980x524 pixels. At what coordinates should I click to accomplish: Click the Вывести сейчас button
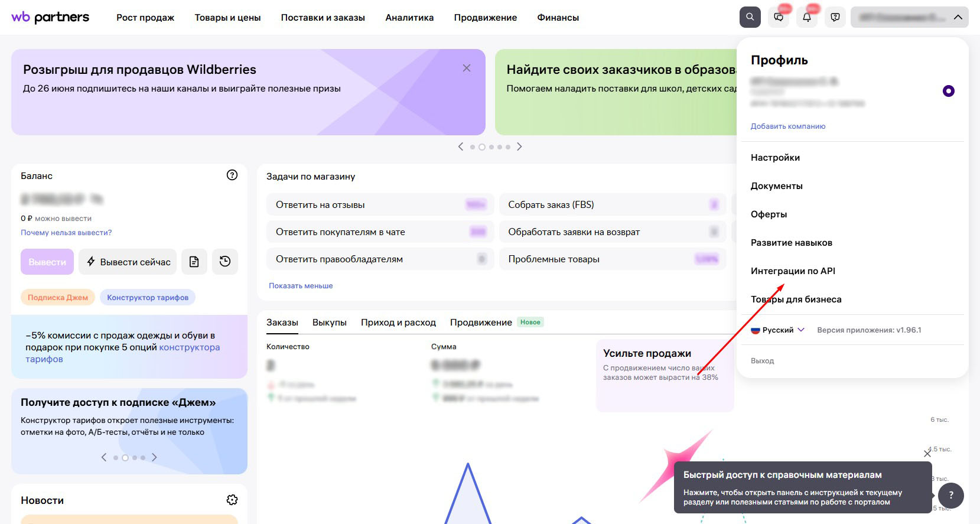pos(128,262)
